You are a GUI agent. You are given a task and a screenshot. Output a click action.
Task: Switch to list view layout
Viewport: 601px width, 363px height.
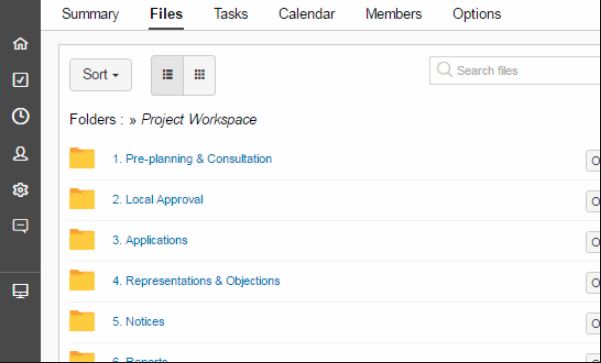pyautogui.click(x=167, y=75)
